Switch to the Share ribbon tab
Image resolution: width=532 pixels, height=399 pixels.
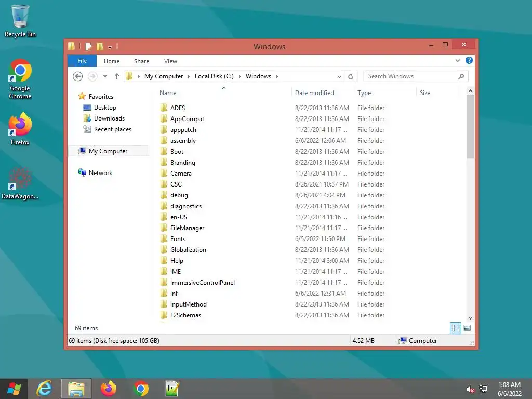pyautogui.click(x=141, y=61)
